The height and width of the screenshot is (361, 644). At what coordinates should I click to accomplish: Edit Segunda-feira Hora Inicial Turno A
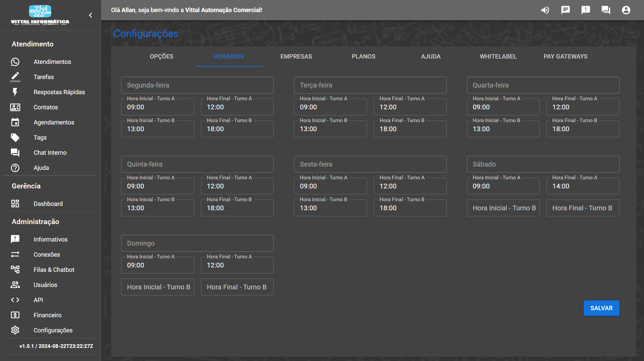[x=158, y=107]
